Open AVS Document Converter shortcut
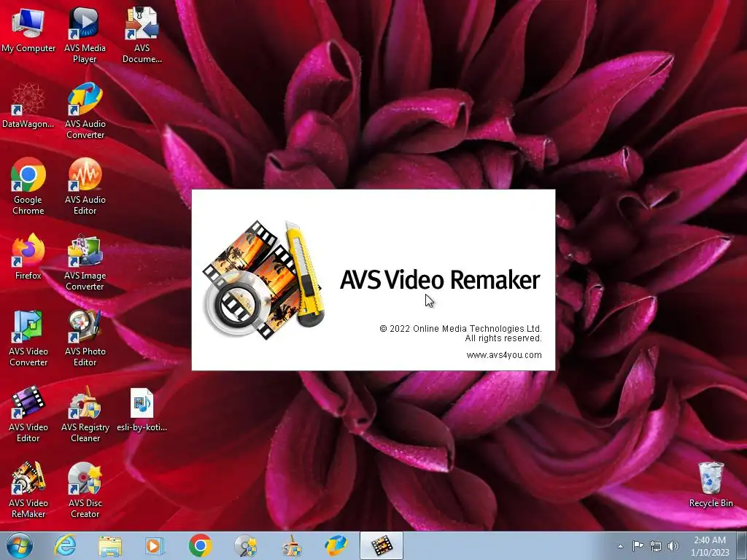The image size is (747, 560). pyautogui.click(x=142, y=35)
